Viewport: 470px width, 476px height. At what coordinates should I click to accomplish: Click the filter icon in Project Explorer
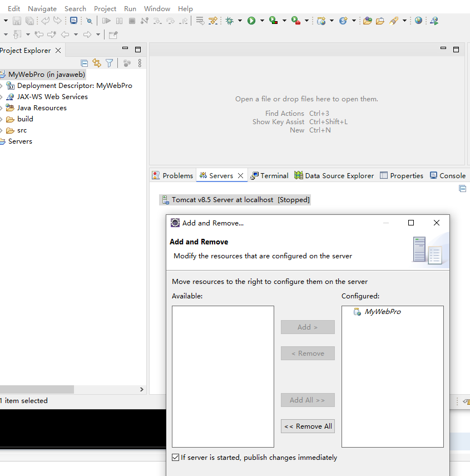(x=109, y=63)
